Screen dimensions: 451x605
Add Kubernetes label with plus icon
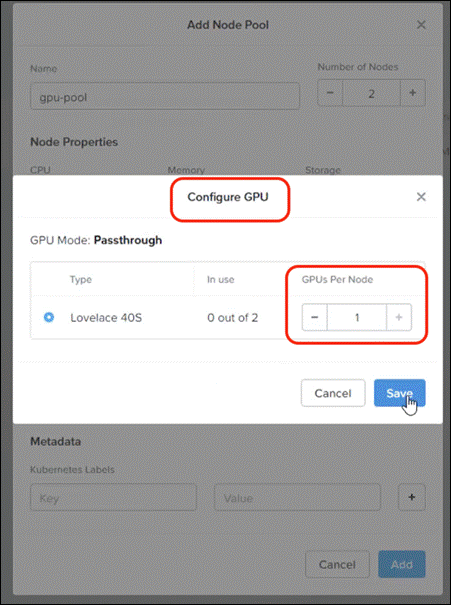[412, 497]
